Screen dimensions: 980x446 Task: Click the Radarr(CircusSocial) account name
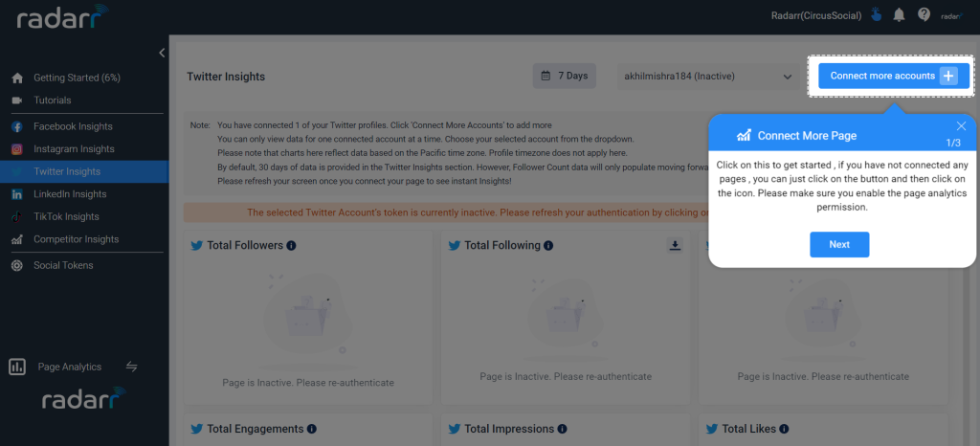[x=816, y=15]
